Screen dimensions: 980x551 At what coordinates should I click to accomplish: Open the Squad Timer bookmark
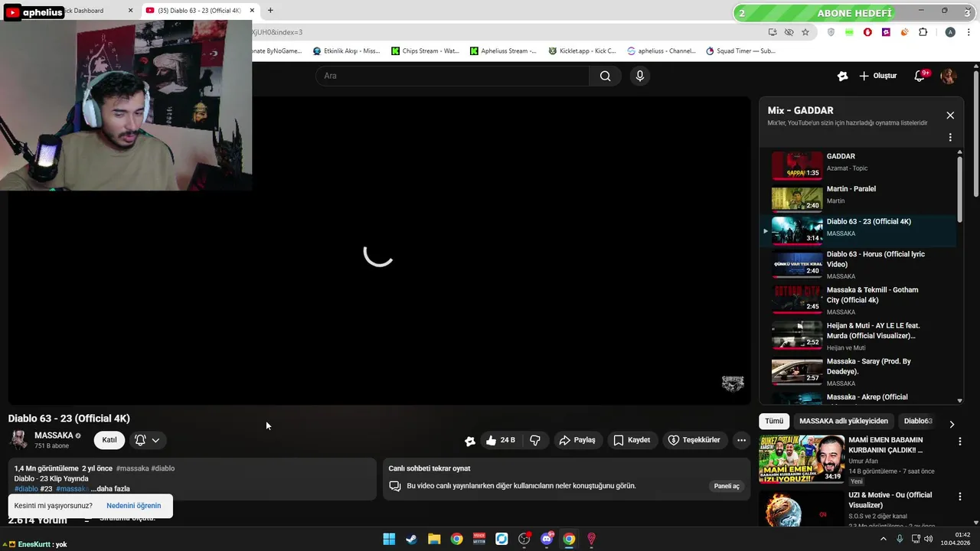[x=741, y=51]
